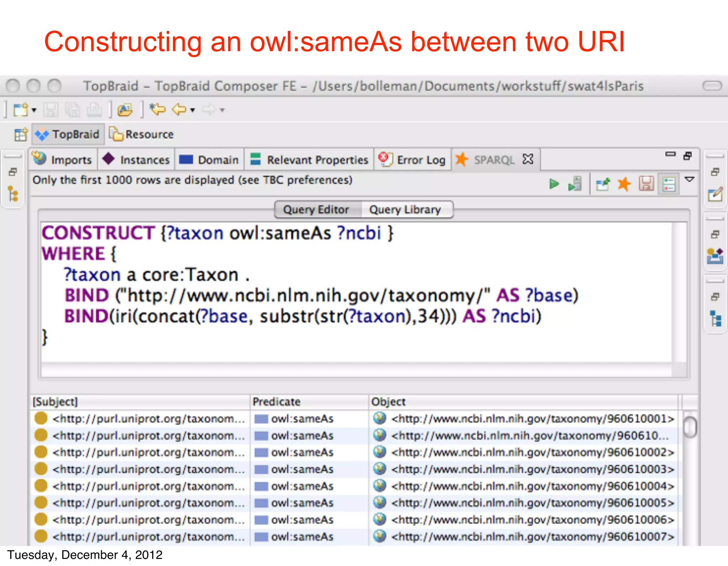Viewport: 728px width, 566px height.
Task: Click the Save All toolbar icon
Action: coord(73,110)
